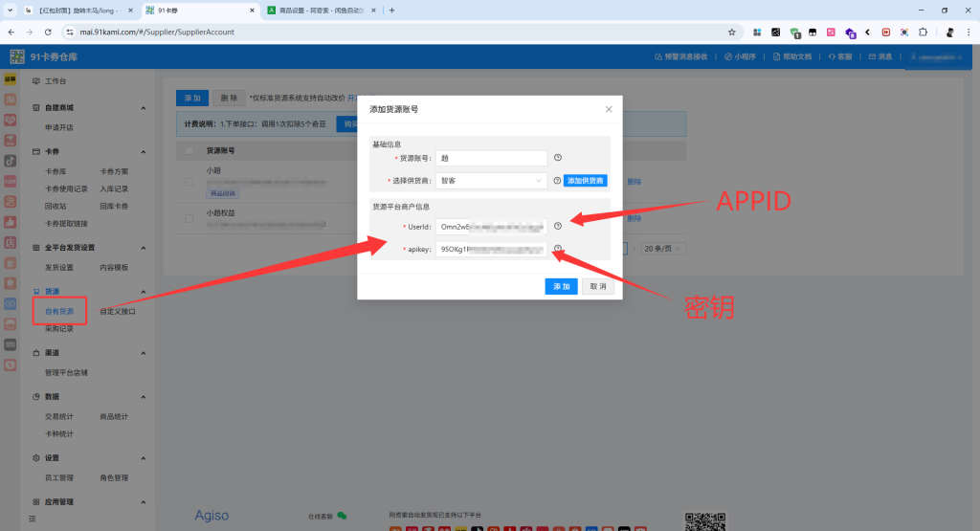Click the red fast-forward extension icon
Screen dimensions: 980x531
(885, 32)
